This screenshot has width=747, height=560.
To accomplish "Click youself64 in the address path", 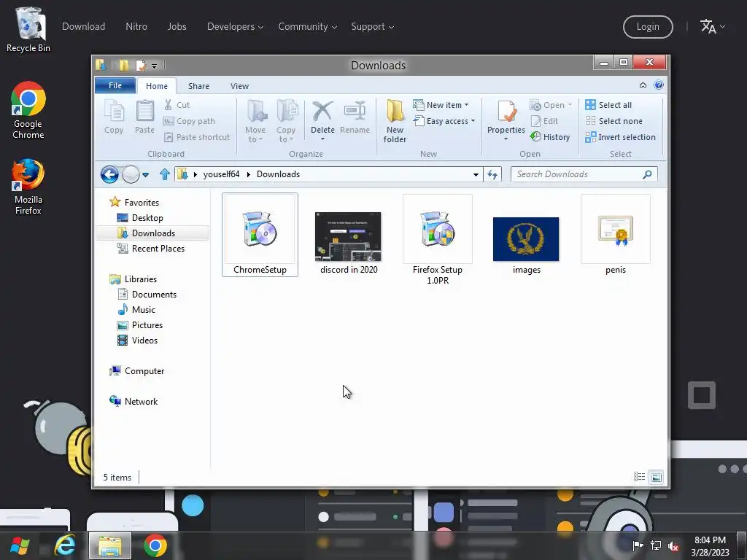I will (221, 174).
